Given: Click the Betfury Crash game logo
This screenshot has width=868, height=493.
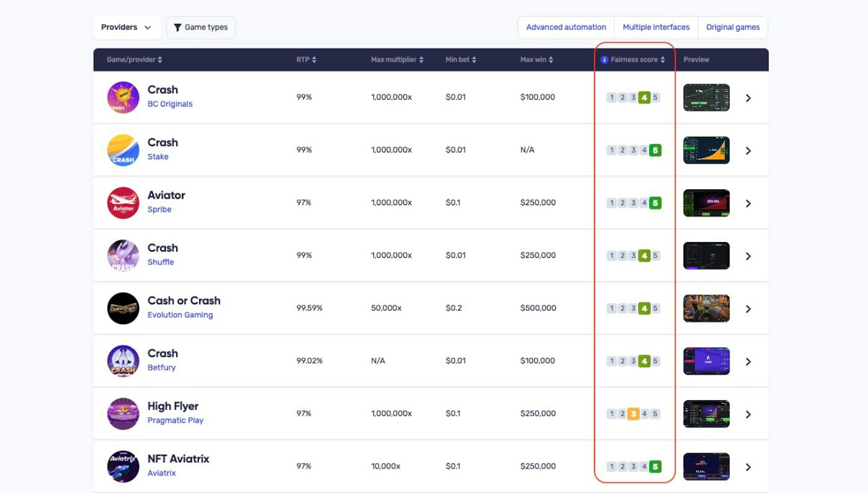Looking at the screenshot, I should pos(123,361).
